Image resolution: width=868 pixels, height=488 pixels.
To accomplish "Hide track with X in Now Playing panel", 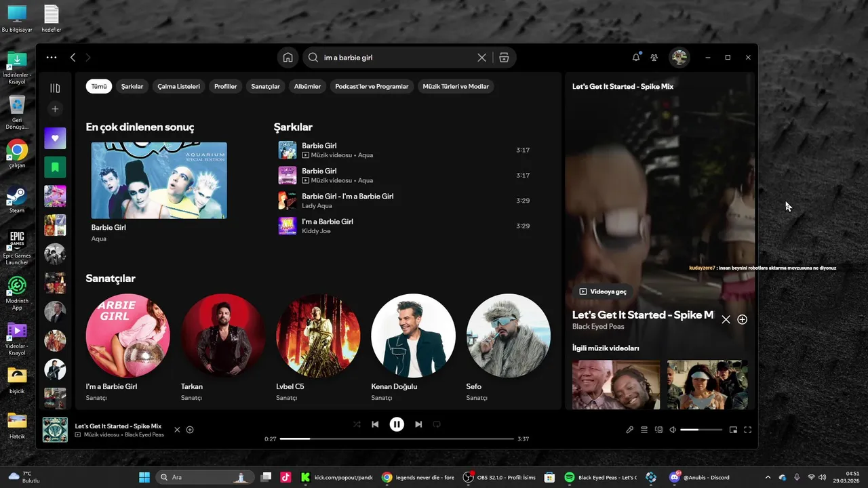I will coord(726,319).
